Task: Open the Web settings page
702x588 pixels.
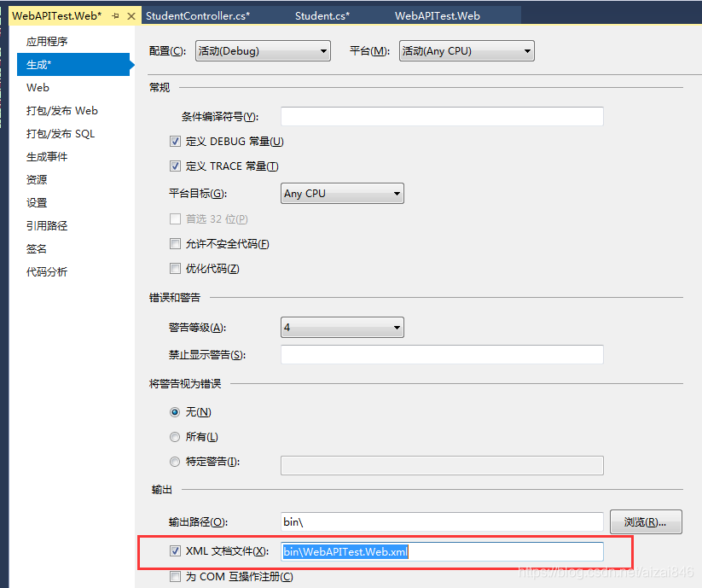Action: 38,88
